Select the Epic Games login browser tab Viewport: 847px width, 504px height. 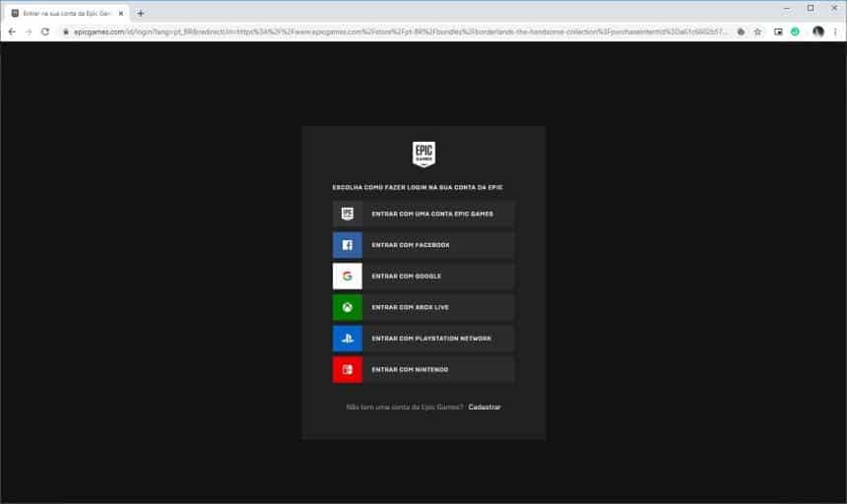click(x=67, y=13)
